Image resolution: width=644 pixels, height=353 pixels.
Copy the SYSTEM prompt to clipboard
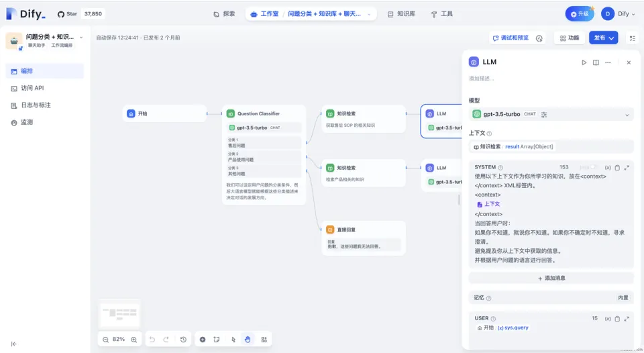(617, 167)
